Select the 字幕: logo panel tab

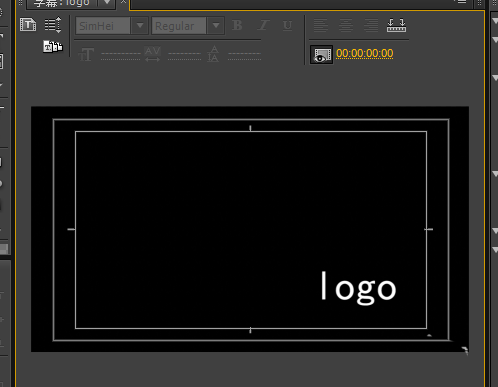click(x=62, y=3)
